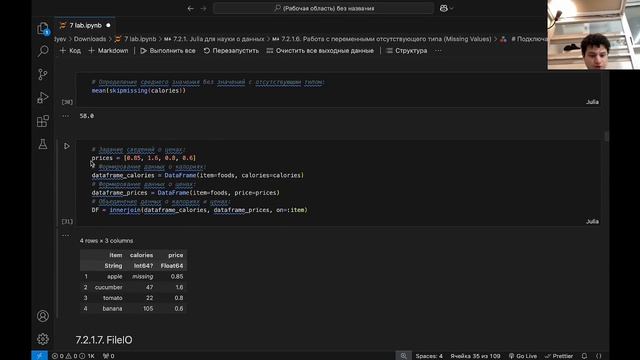The height and width of the screenshot is (360, 640).
Task: Click the dataframe_calories definition line
Action: pyautogui.click(x=198, y=176)
